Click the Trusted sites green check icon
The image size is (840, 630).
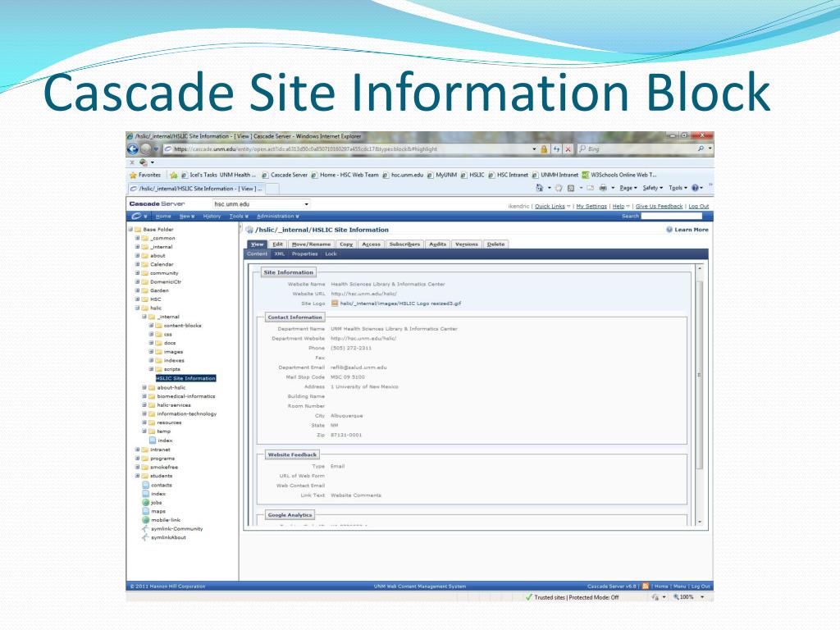click(529, 597)
